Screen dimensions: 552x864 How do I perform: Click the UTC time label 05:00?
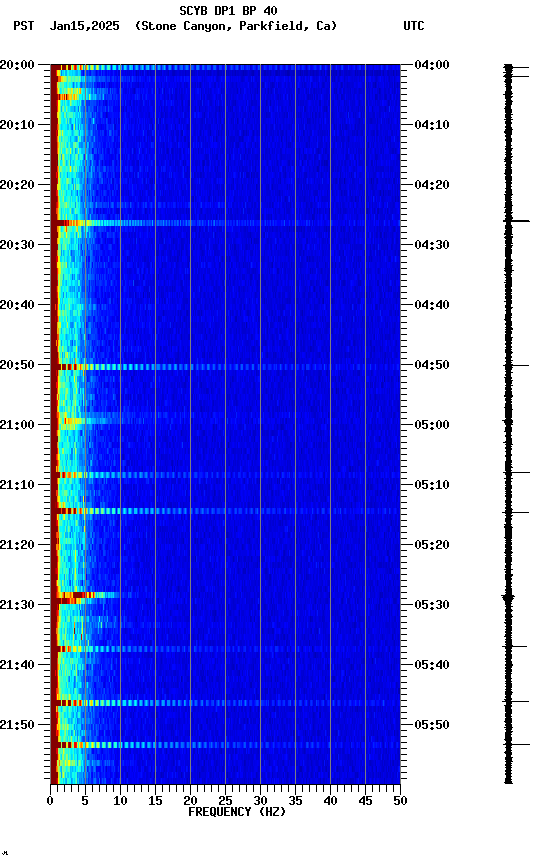[x=432, y=425]
